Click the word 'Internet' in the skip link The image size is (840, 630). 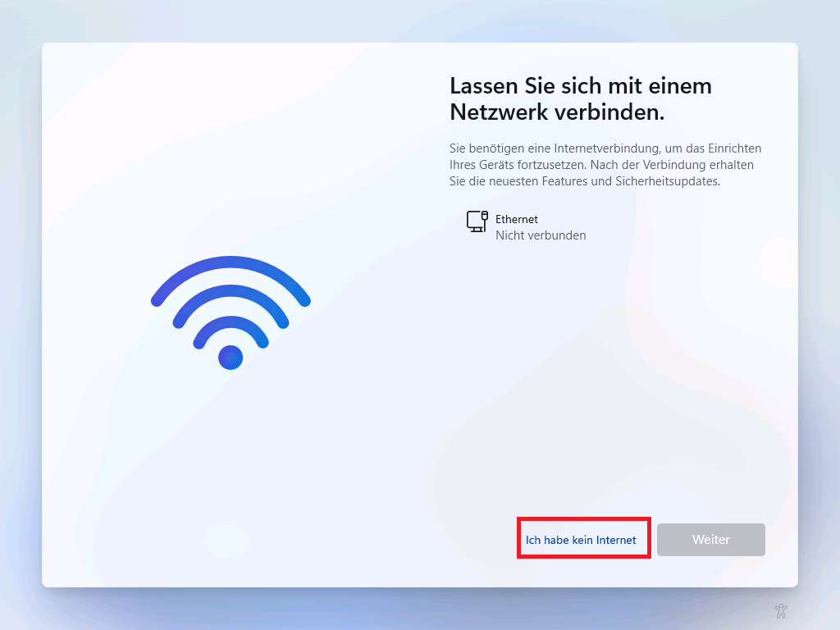pos(616,540)
